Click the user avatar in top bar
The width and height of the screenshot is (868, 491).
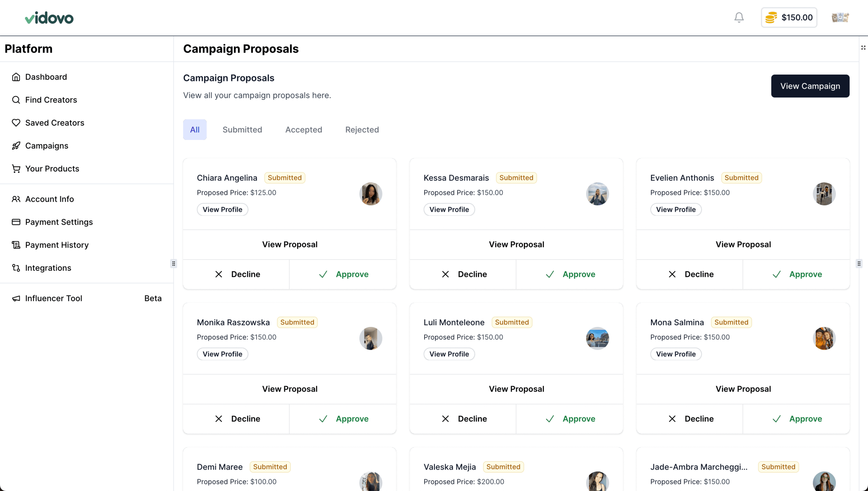coord(840,17)
